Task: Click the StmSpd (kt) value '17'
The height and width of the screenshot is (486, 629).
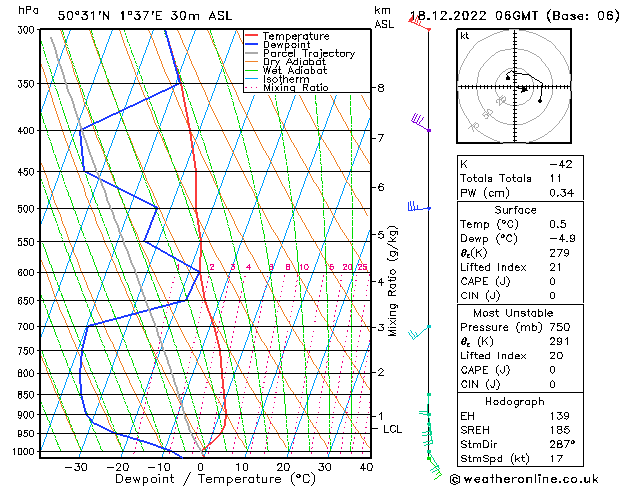Action: [x=556, y=458]
